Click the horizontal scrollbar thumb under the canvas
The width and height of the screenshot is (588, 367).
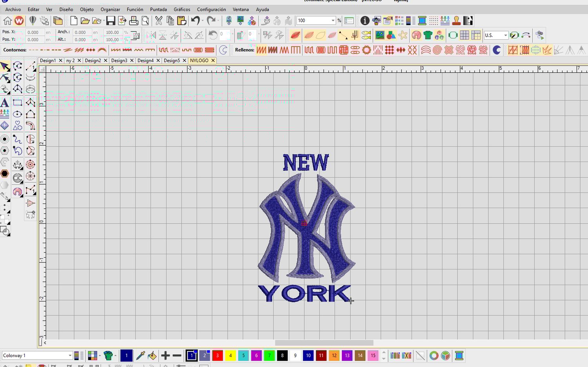coord(324,343)
